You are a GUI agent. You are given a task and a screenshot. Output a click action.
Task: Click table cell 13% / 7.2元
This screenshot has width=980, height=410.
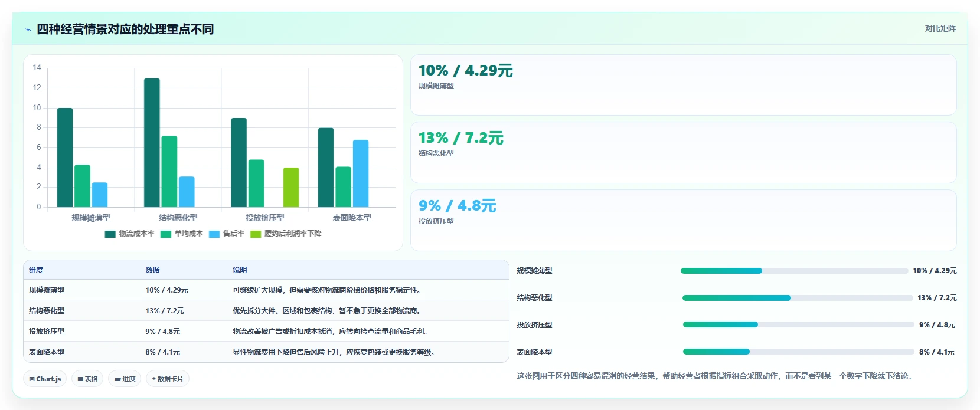coord(165,311)
